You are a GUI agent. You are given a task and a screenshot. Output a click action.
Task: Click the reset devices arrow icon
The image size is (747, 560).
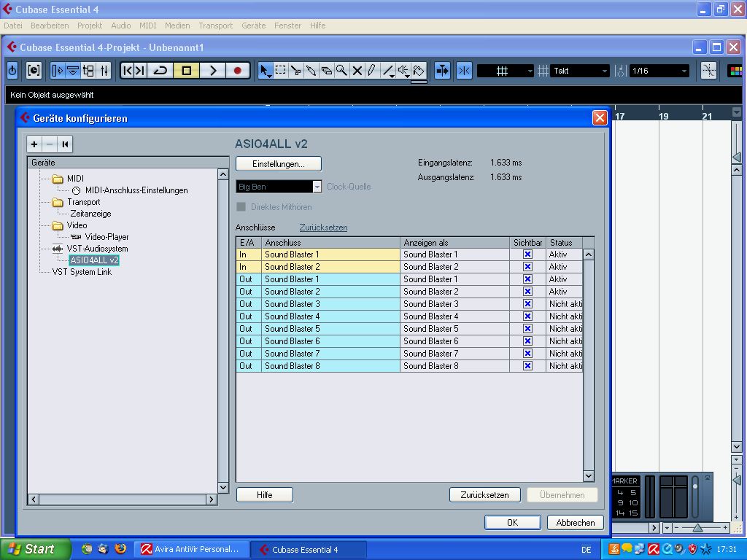65,144
